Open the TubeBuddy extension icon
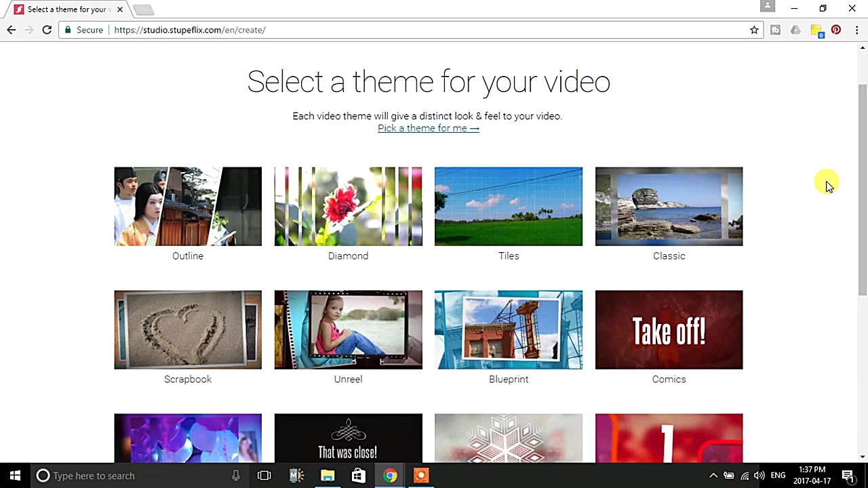This screenshot has width=868, height=488. tap(775, 30)
